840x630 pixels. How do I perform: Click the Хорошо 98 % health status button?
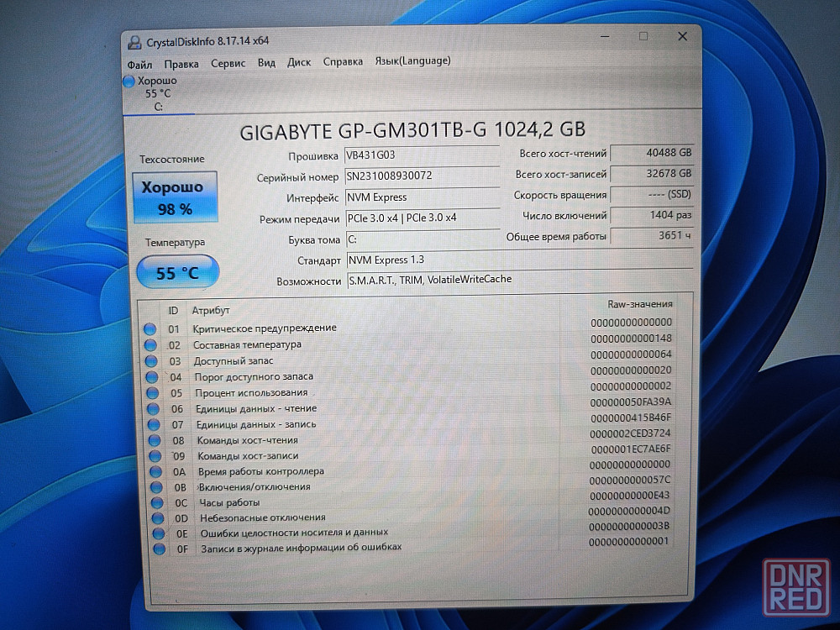click(173, 197)
